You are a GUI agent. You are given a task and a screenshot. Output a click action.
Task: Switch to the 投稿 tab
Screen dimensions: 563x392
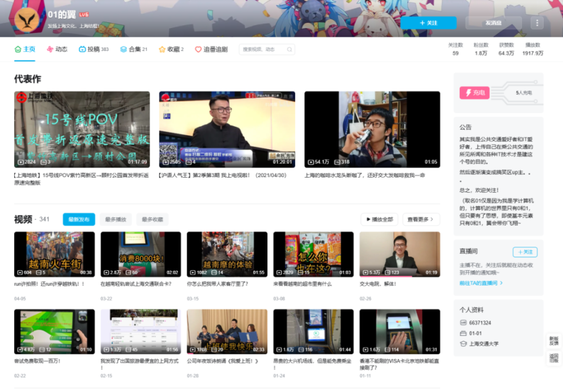(94, 50)
